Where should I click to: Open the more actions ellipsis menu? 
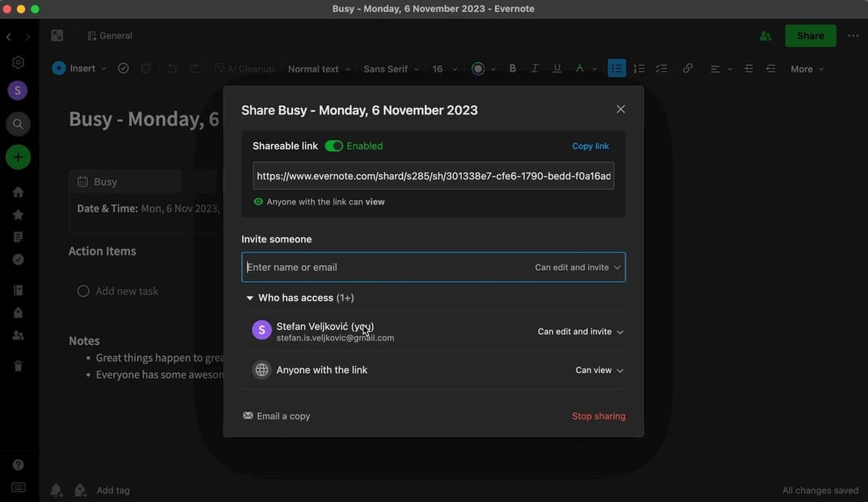[x=853, y=36]
